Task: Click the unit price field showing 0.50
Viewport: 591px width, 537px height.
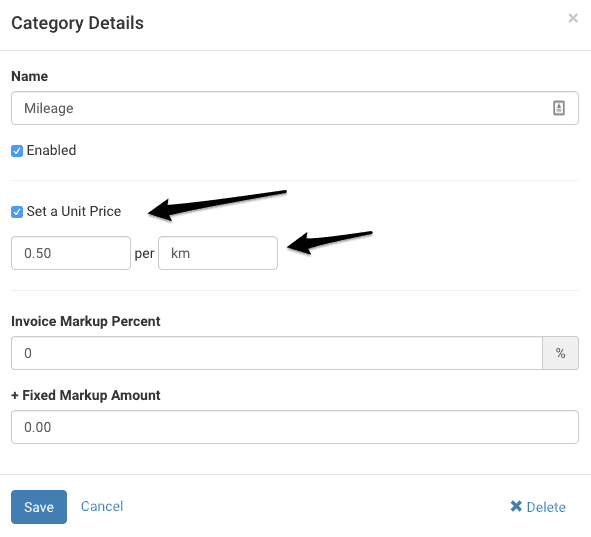Action: pos(71,253)
